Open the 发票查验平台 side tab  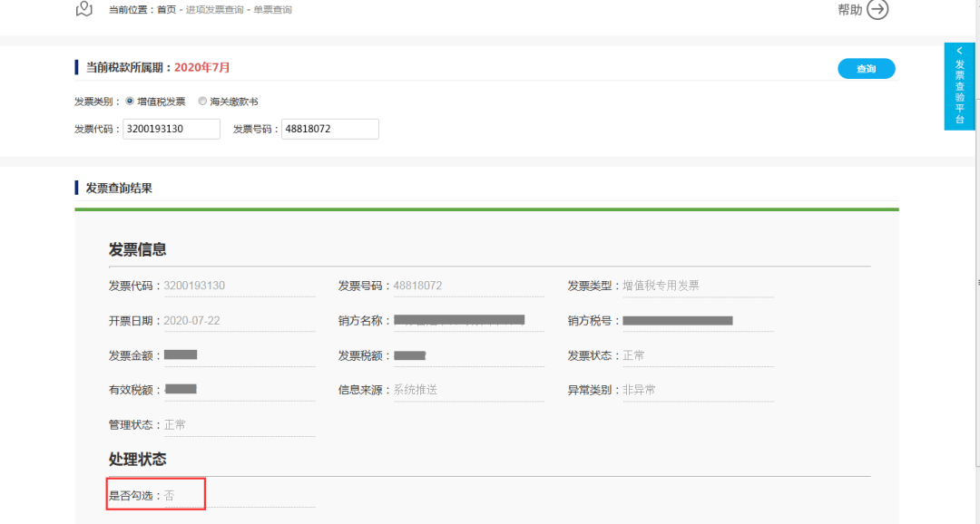pos(959,86)
